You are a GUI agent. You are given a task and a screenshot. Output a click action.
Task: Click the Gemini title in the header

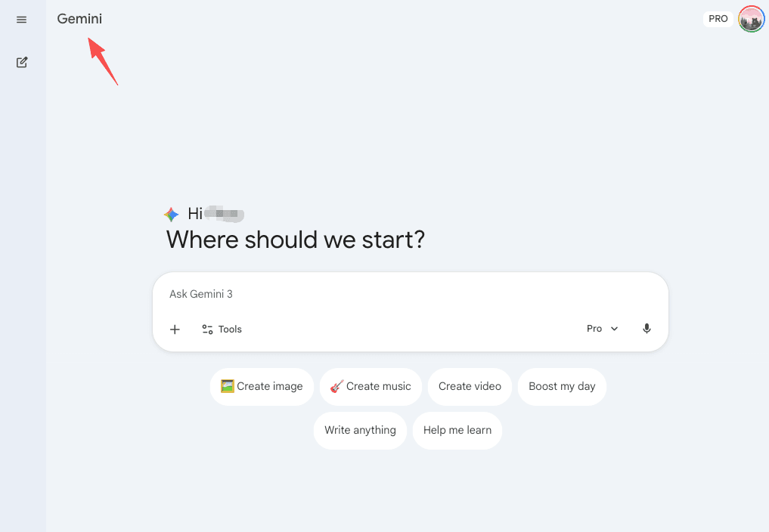tap(79, 19)
